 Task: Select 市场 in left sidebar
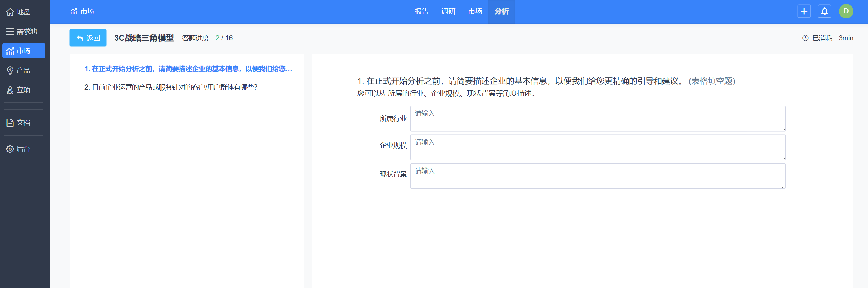[x=24, y=51]
